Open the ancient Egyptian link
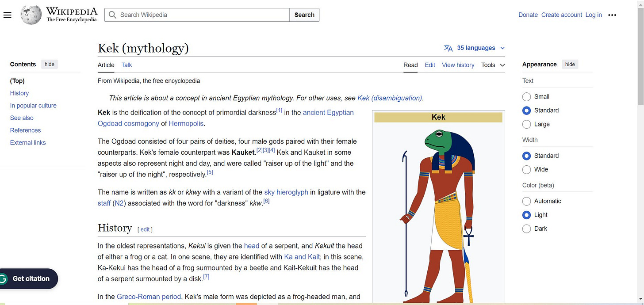 tap(328, 113)
